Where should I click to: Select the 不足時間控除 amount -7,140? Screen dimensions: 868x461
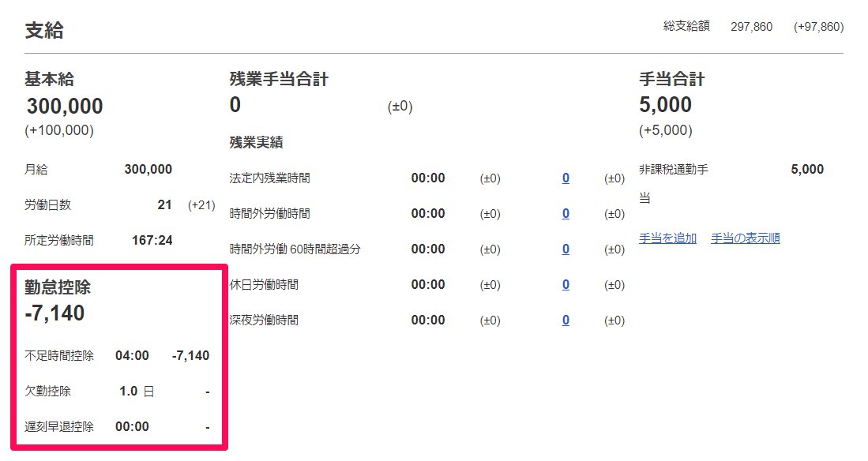(190, 355)
